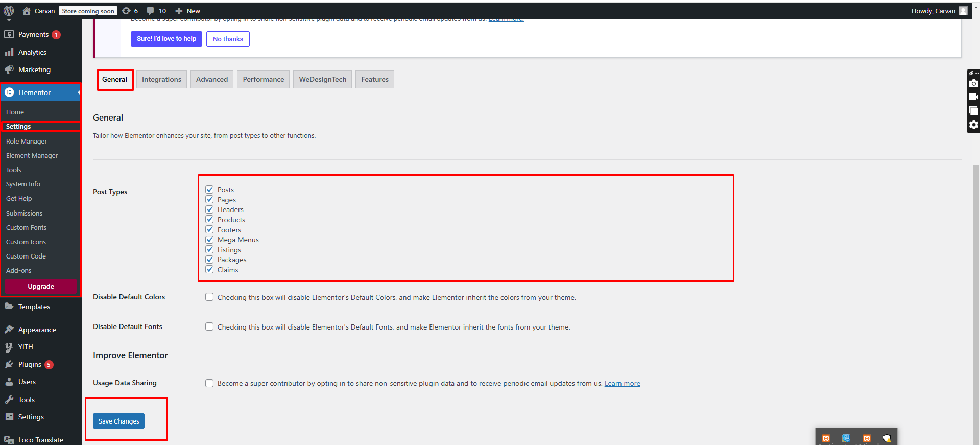
Task: Uncheck the Headers post type
Action: pyautogui.click(x=209, y=209)
